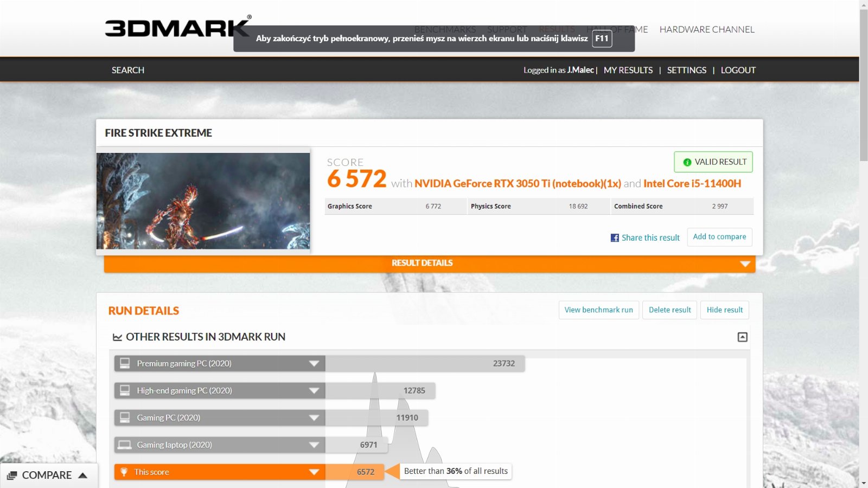The width and height of the screenshot is (868, 488).
Task: Click View benchmark run button
Action: pos(599,310)
